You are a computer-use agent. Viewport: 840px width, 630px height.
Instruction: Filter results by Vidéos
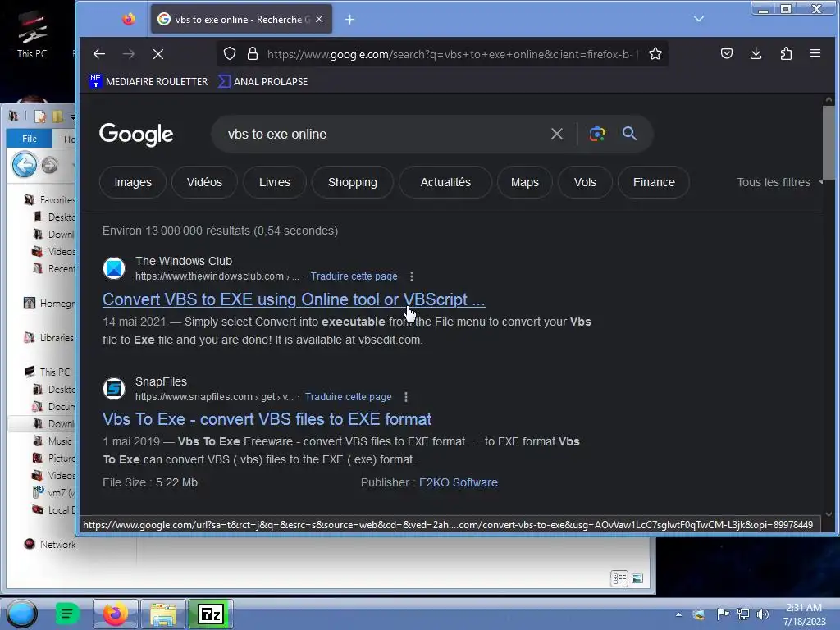tap(204, 182)
